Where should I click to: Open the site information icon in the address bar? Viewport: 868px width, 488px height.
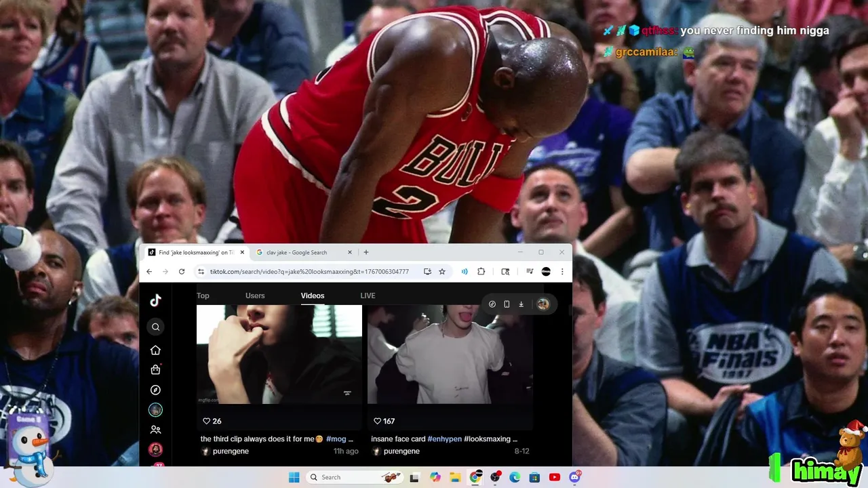201,271
